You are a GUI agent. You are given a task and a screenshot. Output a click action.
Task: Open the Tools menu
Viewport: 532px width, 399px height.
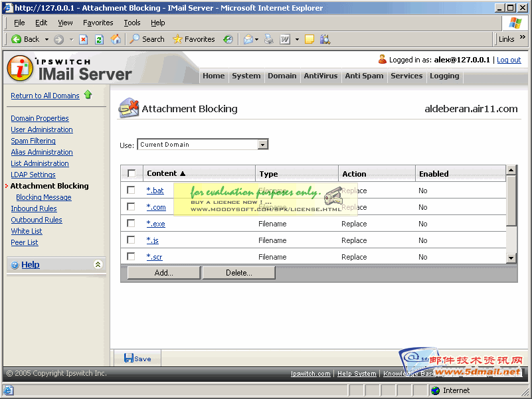click(x=132, y=23)
